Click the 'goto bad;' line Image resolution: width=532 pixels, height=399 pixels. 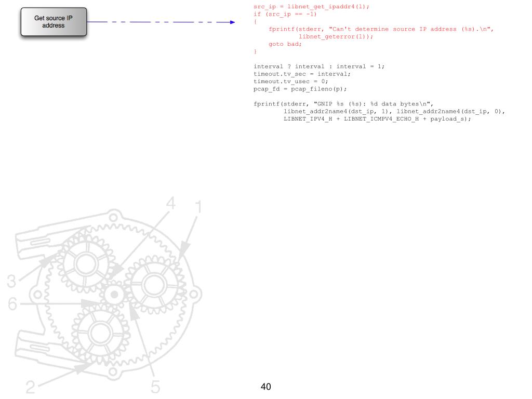pos(285,44)
